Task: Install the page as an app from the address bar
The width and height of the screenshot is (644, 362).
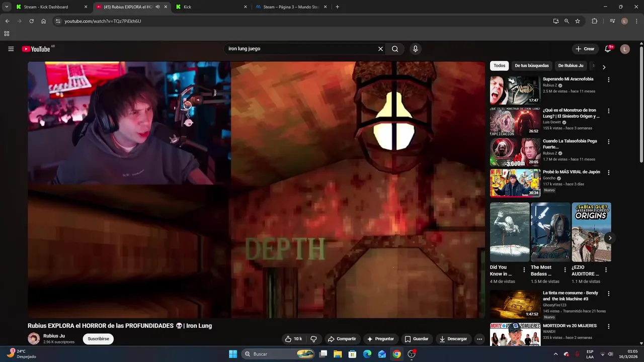Action: [555, 21]
